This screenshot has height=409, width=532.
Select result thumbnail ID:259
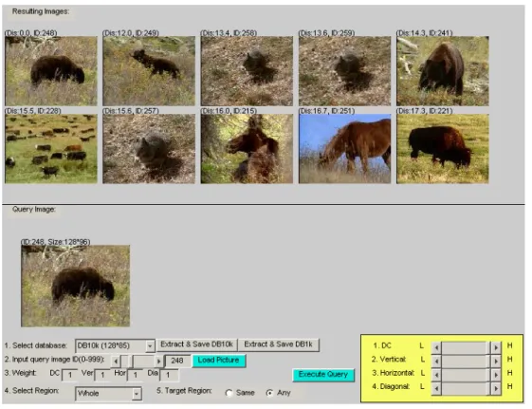point(345,71)
